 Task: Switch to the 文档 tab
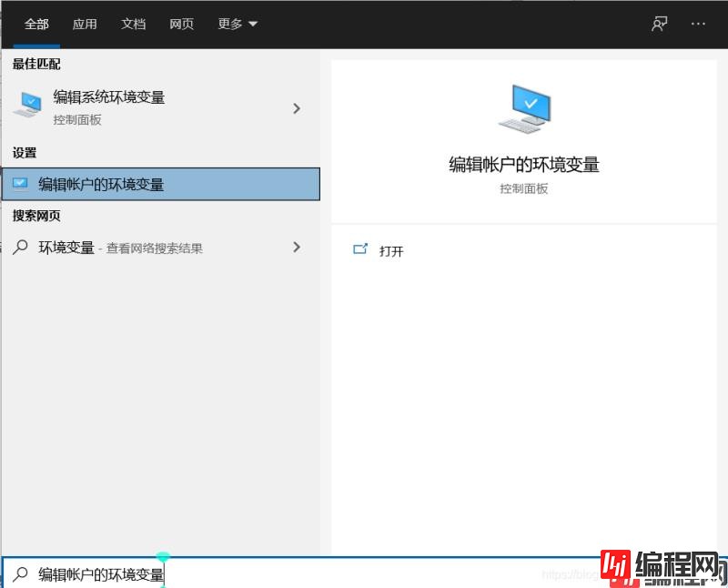pyautogui.click(x=133, y=24)
